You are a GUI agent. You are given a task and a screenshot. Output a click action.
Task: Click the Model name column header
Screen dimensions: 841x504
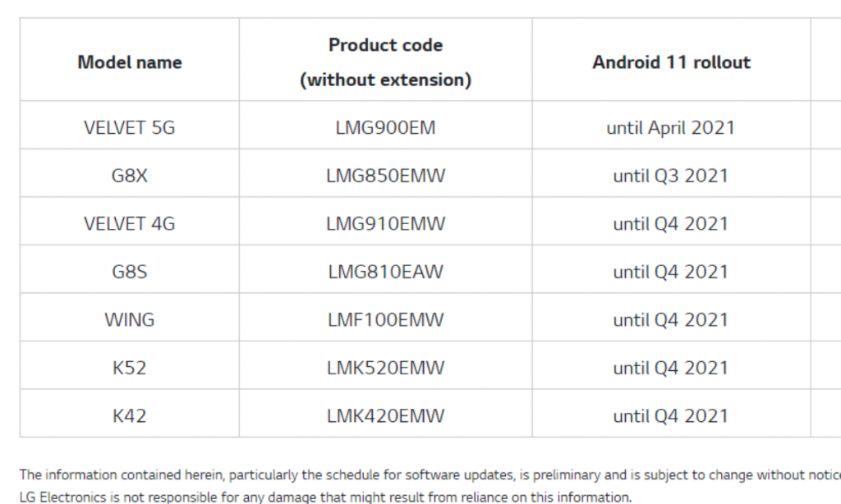click(130, 62)
